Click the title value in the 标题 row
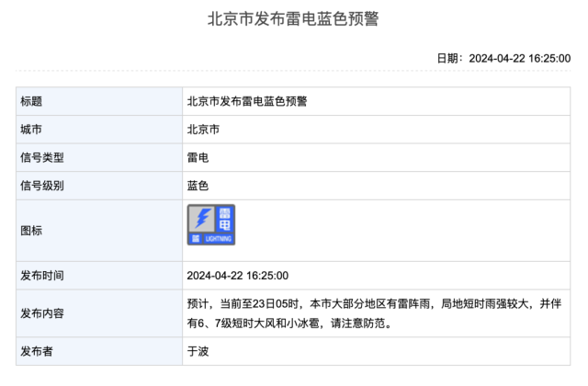The height and width of the screenshot is (386, 588). (247, 101)
